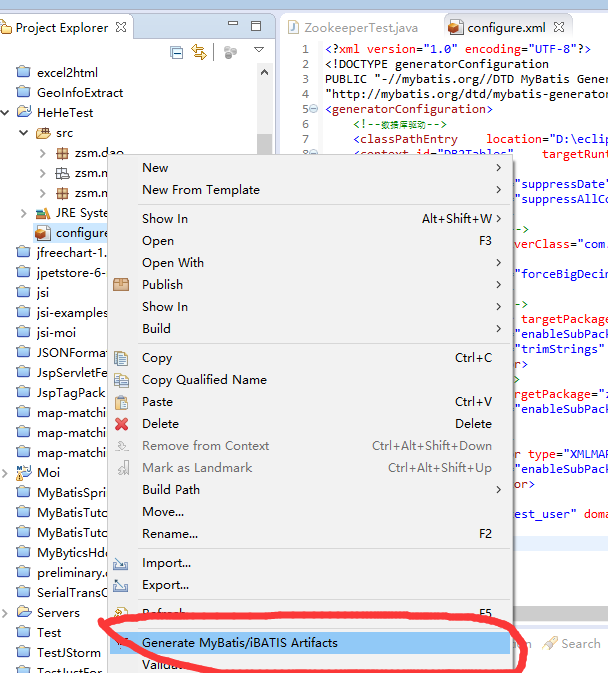Click the excel2html project folder icon
The width and height of the screenshot is (608, 673).
(24, 71)
